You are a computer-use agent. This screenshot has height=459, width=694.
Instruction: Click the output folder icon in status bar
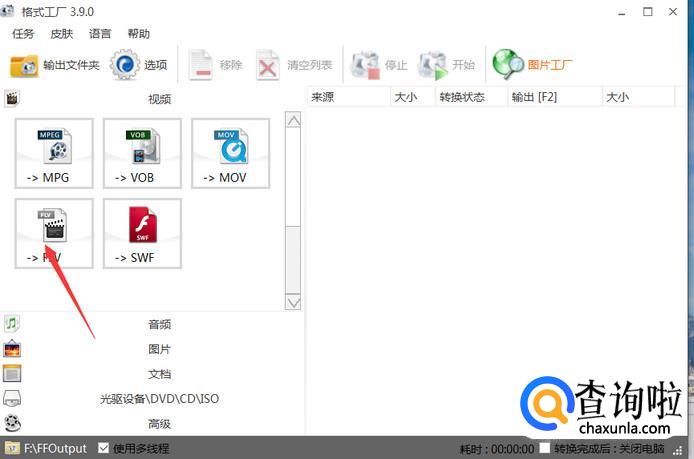pyautogui.click(x=12, y=448)
